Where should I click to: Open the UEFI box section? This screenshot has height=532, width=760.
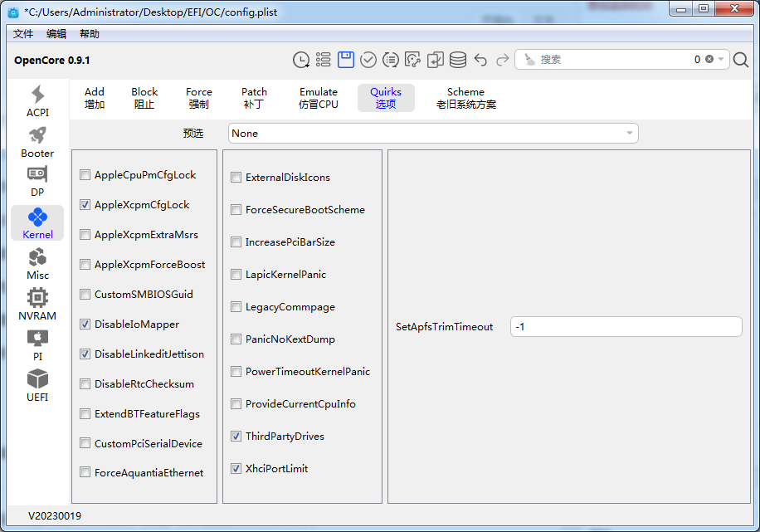click(37, 386)
